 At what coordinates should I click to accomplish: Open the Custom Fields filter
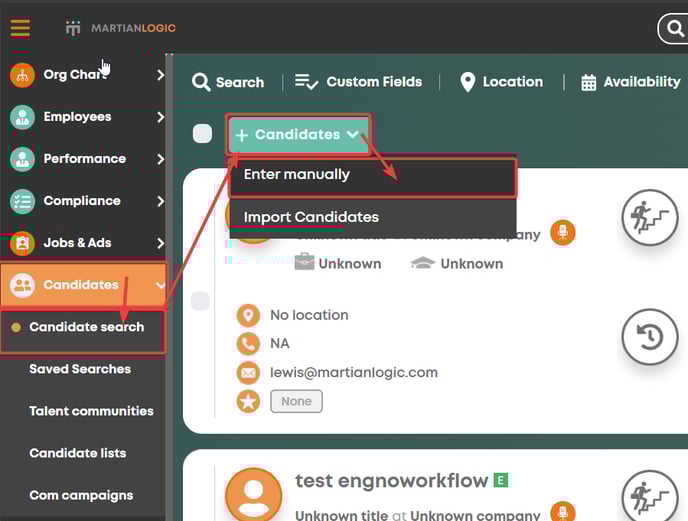click(x=358, y=82)
